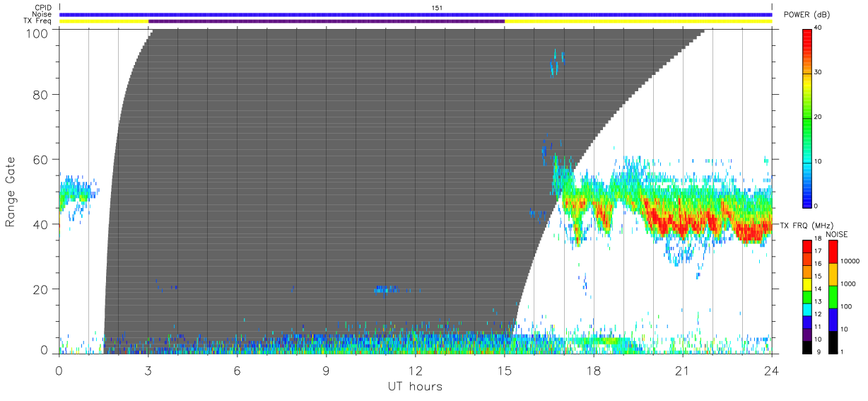Click the x-axis tick label 9
Viewport: 868px width, 401px height.
[327, 370]
